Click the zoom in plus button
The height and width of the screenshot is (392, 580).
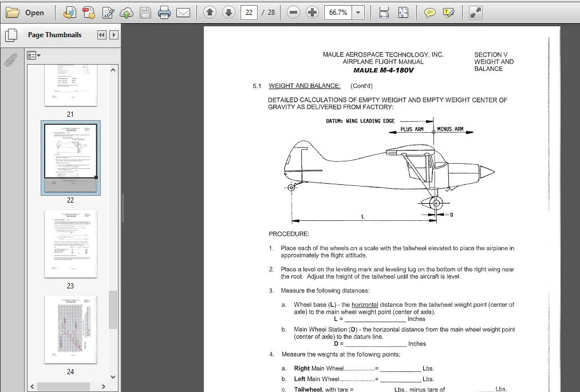point(312,13)
